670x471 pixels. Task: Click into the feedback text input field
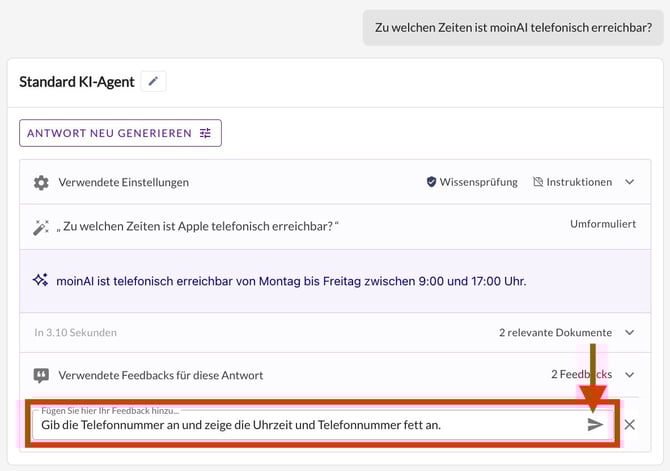(x=300, y=425)
